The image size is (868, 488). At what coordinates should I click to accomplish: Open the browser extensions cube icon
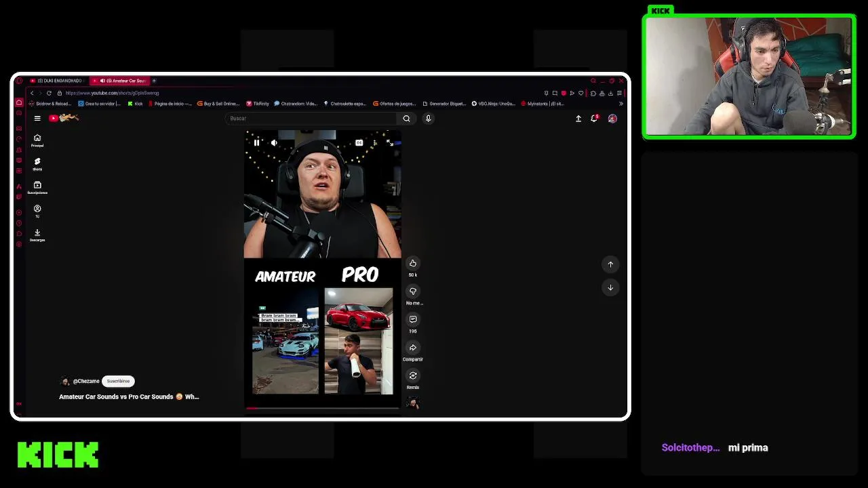[x=593, y=93]
